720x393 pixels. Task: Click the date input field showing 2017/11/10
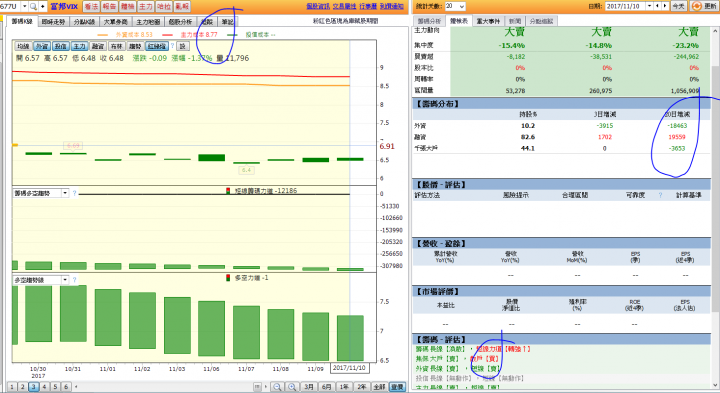(x=625, y=6)
